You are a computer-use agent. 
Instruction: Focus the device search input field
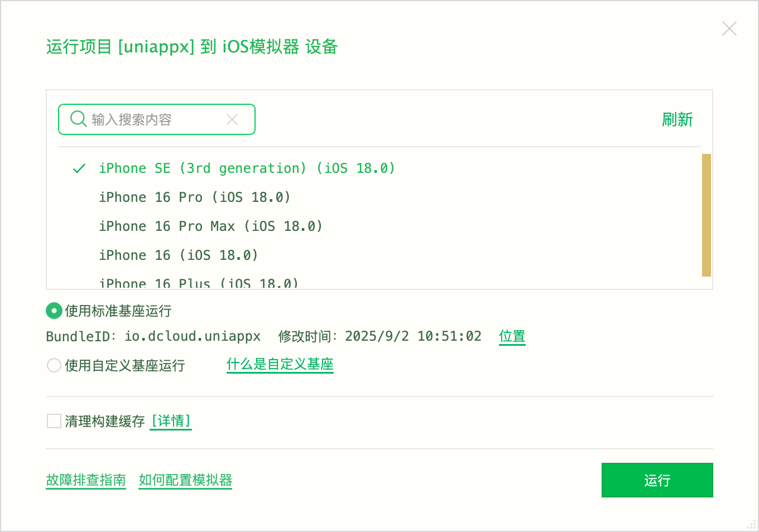[157, 119]
